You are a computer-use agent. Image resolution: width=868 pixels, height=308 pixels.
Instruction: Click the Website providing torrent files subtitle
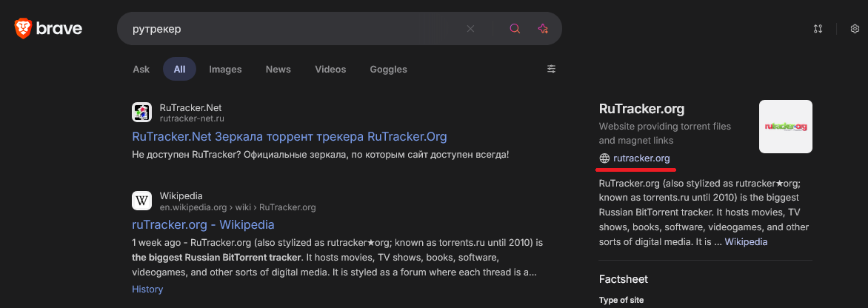tap(665, 134)
